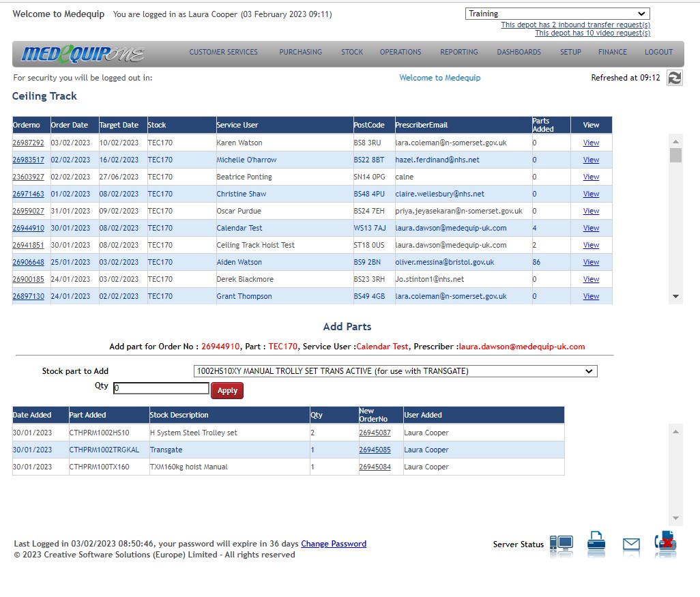Open Stock menu
The image size is (700, 597).
pyautogui.click(x=352, y=52)
